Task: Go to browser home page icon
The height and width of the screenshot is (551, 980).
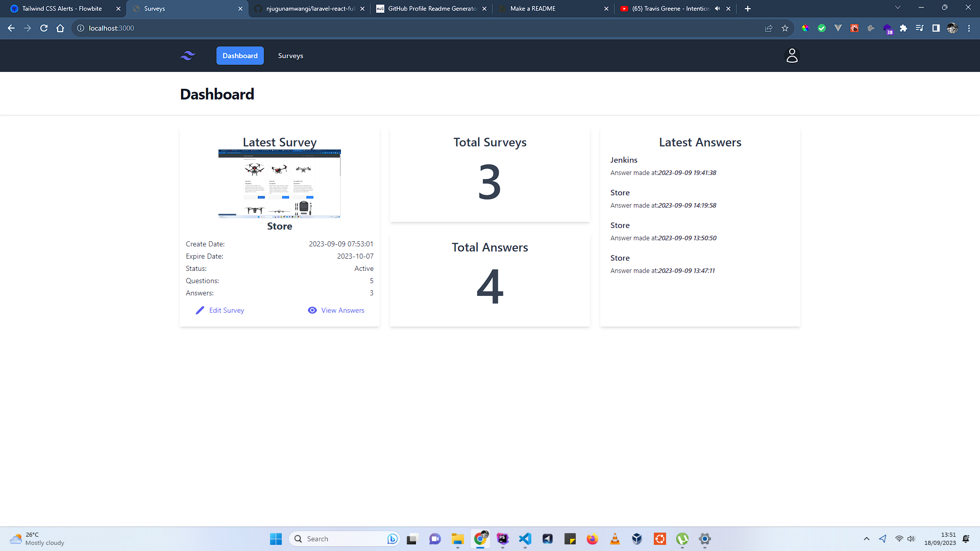Action: tap(60, 28)
